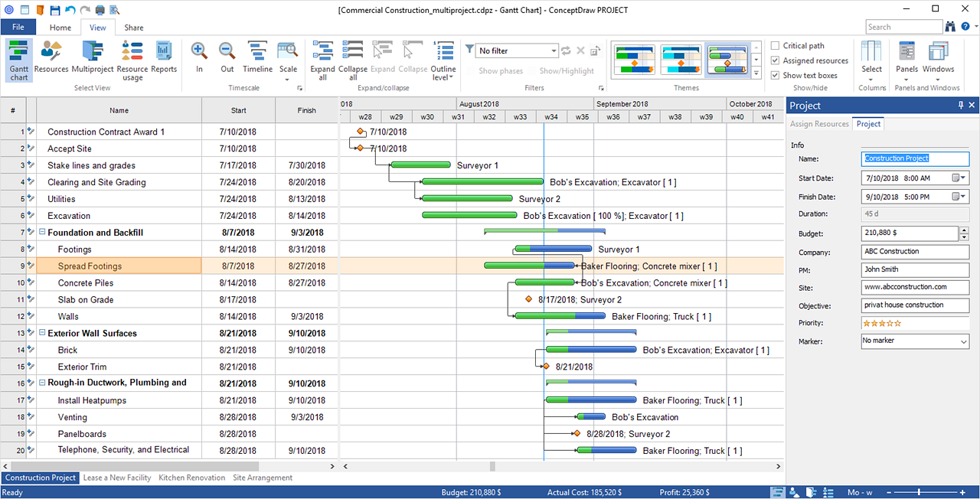Image resolution: width=980 pixels, height=499 pixels.
Task: Click the status bar zoom slider handle
Action: click(x=919, y=492)
